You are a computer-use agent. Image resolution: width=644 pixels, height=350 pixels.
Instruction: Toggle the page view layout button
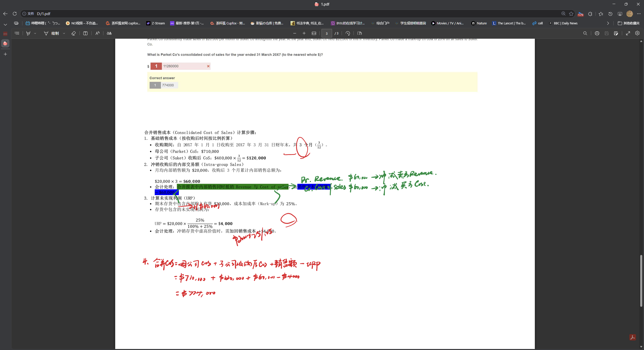coord(359,33)
